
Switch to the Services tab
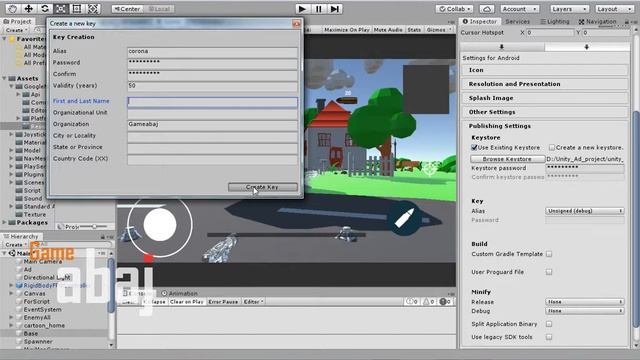[x=517, y=21]
